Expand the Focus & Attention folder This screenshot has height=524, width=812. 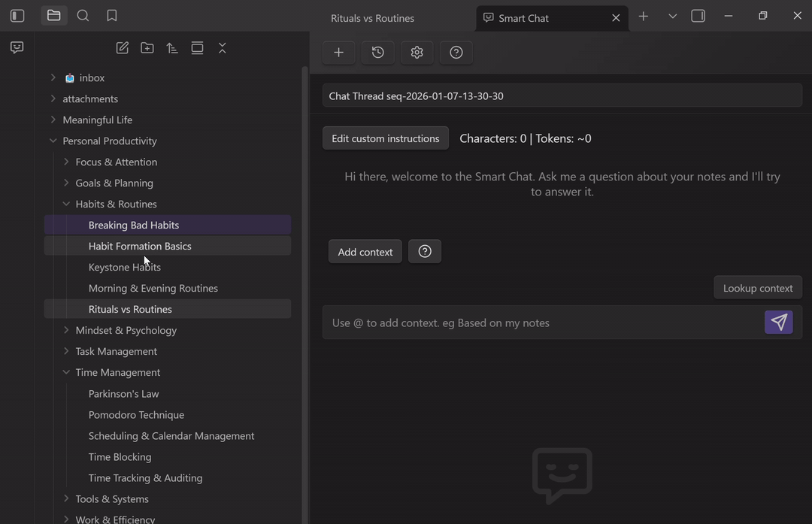[66, 162]
